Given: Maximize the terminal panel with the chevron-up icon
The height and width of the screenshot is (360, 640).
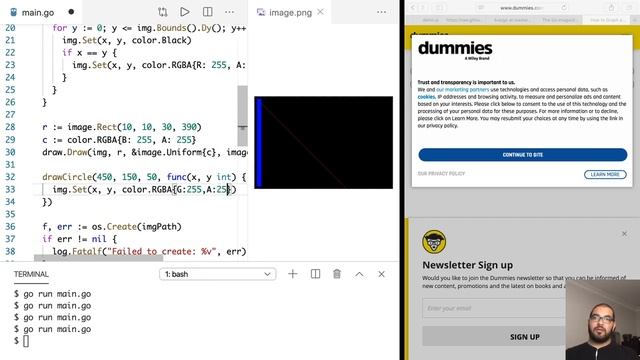Looking at the screenshot, I should tap(359, 274).
